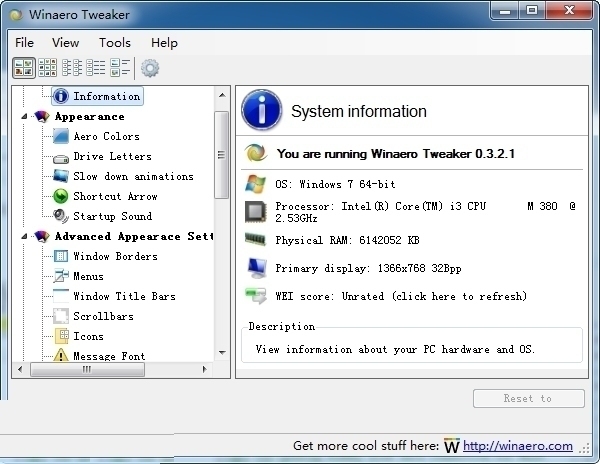Click the Slow down animations icon
600x464 pixels.
click(61, 176)
